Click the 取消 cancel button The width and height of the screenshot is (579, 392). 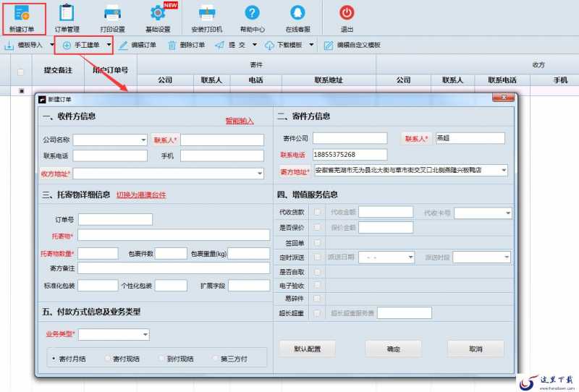pyautogui.click(x=476, y=349)
